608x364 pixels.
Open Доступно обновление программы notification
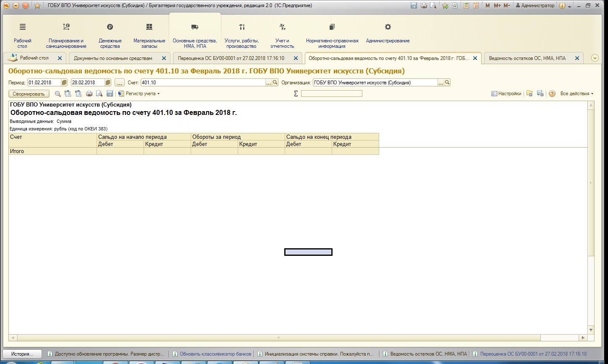pyautogui.click(x=110, y=354)
